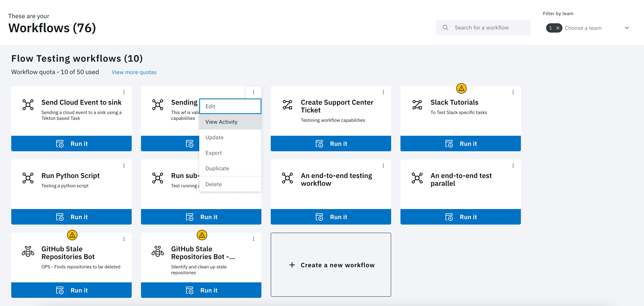The height and width of the screenshot is (306, 644).
Task: Click the Create Support Center Ticket title
Action: (x=337, y=106)
